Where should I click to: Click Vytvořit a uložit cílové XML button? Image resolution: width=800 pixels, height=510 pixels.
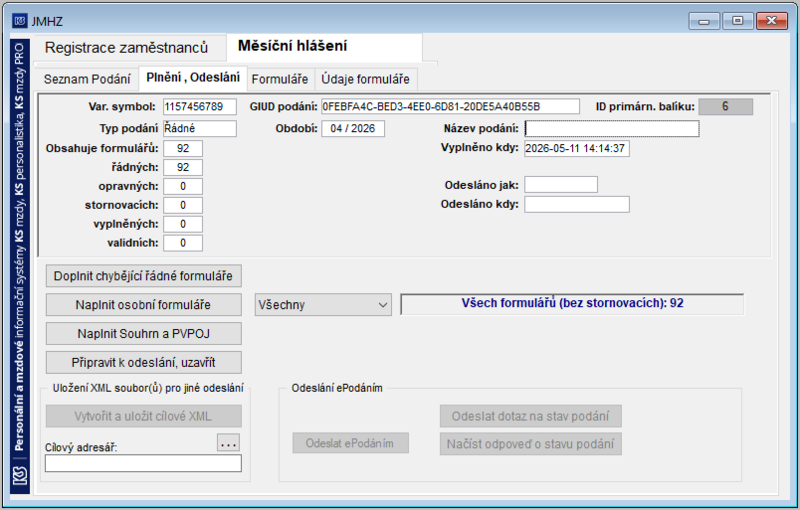coord(143,416)
